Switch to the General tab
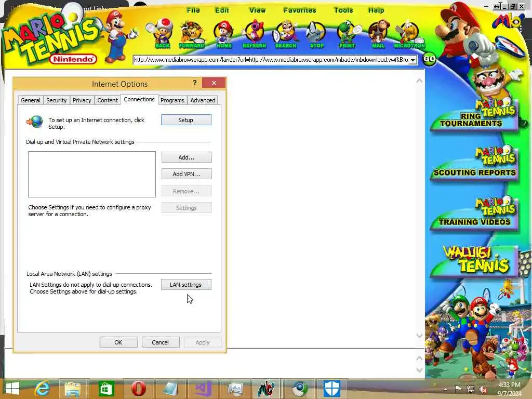Screen dimensions: 532x399 [x=31, y=100]
